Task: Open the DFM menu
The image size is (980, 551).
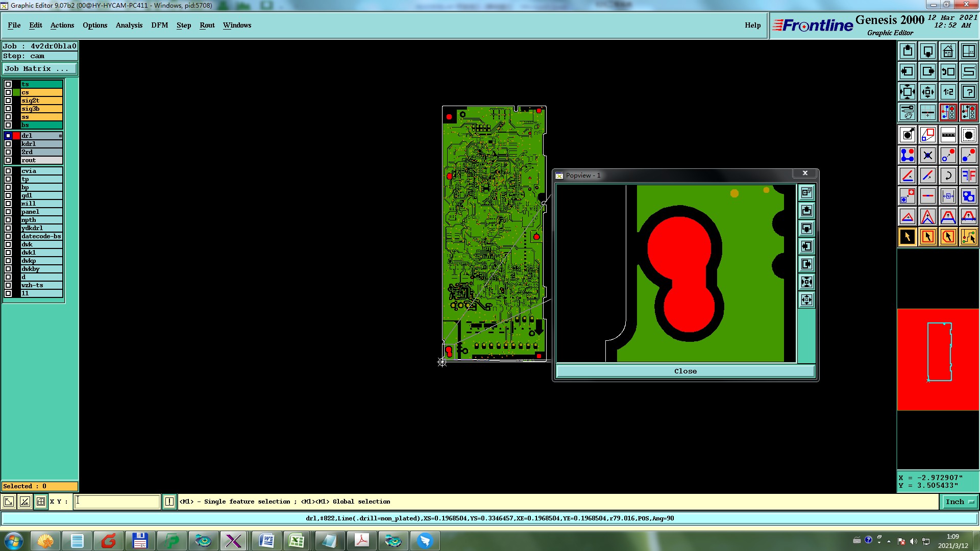Action: (x=159, y=25)
